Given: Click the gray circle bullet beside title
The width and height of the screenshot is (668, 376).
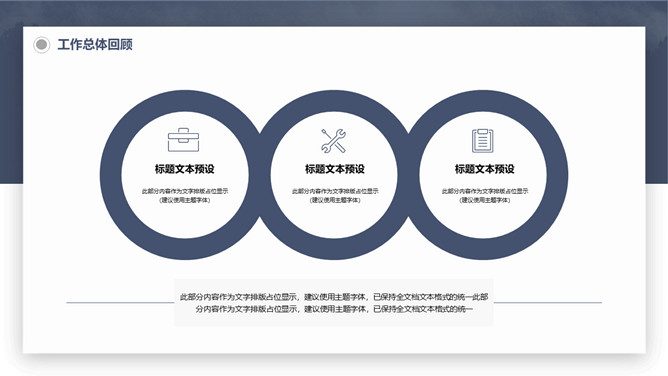Looking at the screenshot, I should tap(41, 44).
